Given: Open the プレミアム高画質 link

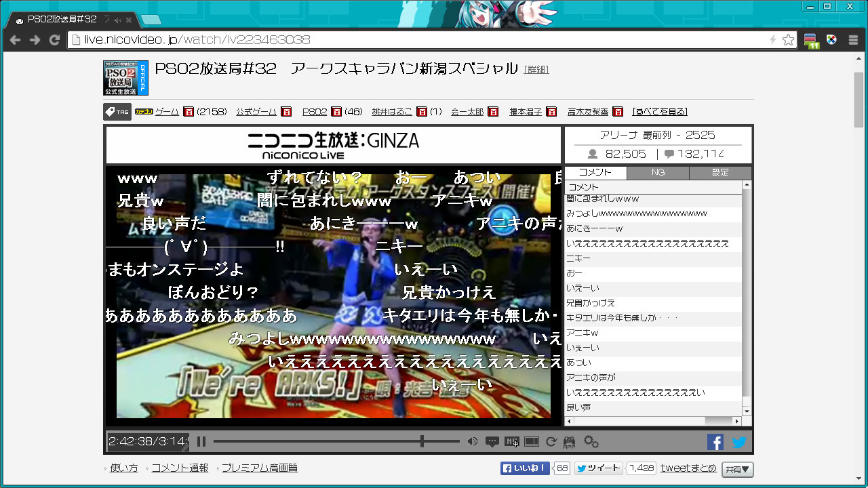Looking at the screenshot, I should click(260, 468).
